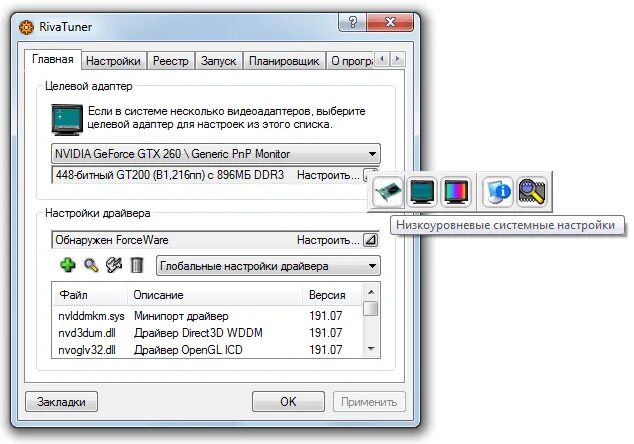Click the edit profile icon beside trash
This screenshot has width=634, height=444.
tap(114, 266)
